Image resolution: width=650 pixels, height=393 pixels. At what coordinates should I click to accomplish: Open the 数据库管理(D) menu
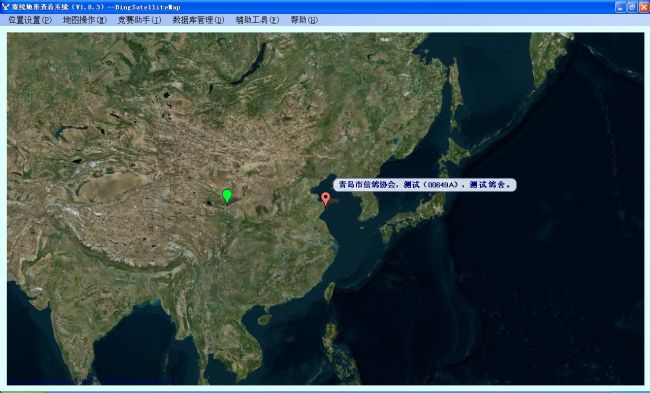[x=198, y=20]
